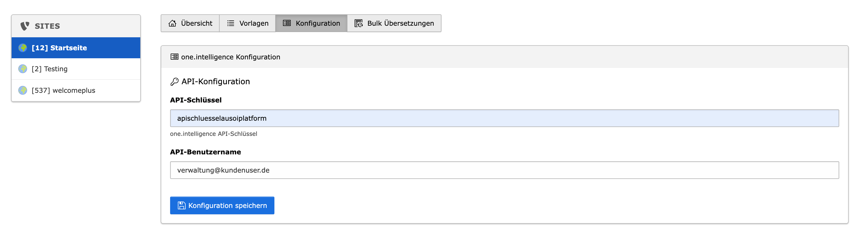This screenshot has width=868, height=243.
Task: Open the Übersicht tab
Action: (x=190, y=23)
